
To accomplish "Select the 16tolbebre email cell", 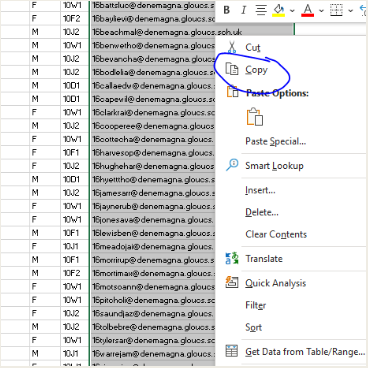I will [x=153, y=327].
